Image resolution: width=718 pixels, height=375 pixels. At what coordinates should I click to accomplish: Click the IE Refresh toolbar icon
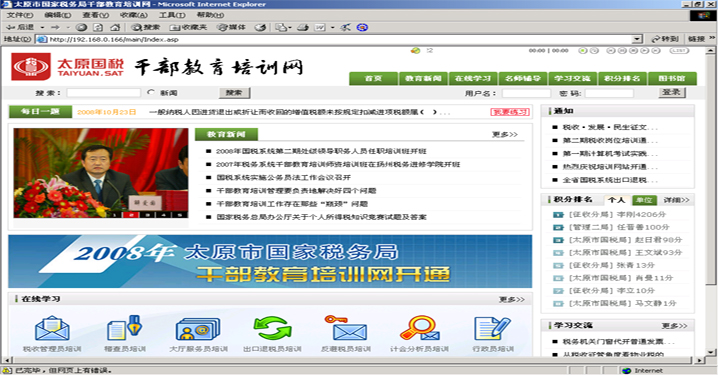(x=98, y=27)
